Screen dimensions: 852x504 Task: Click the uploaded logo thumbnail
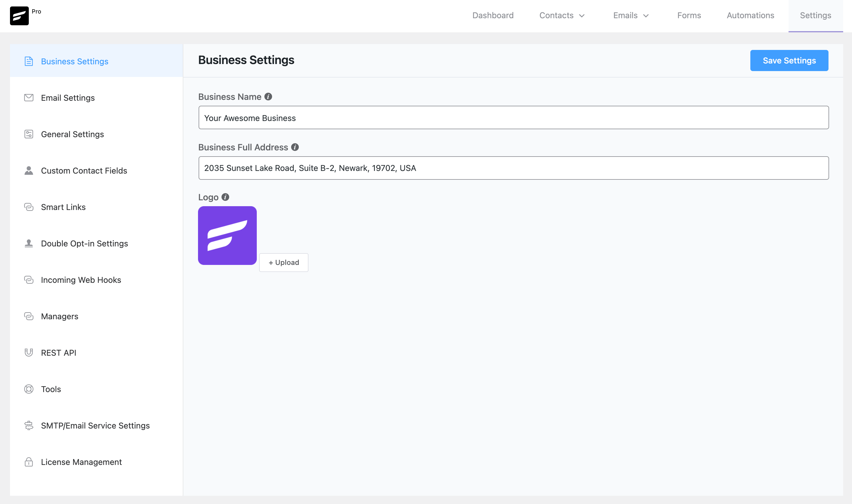tap(227, 235)
